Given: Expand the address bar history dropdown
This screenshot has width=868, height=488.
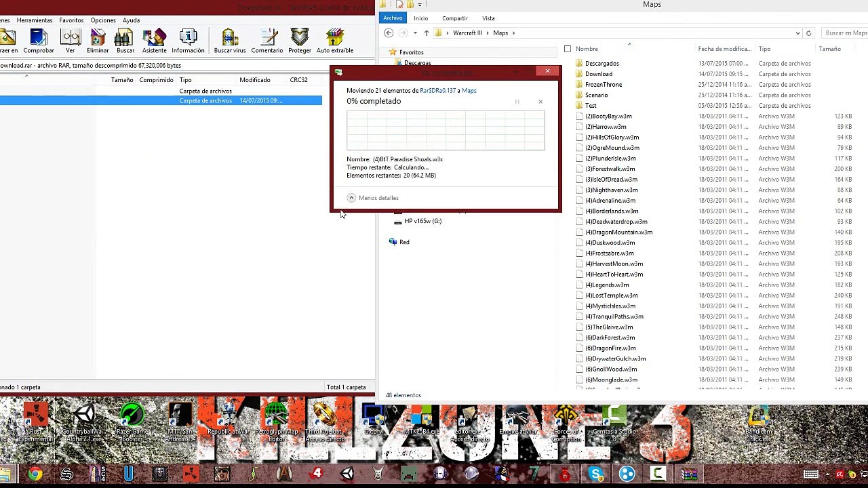Looking at the screenshot, I should (x=797, y=33).
